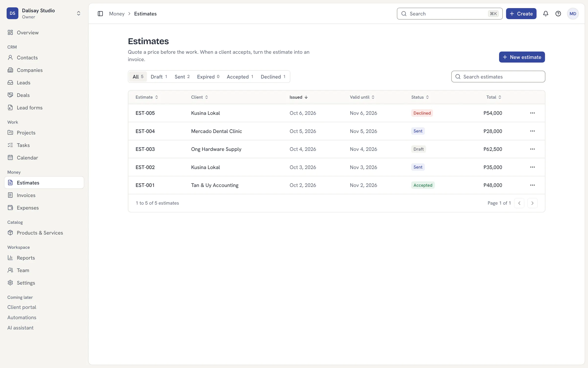Toggle the sidebar panel icon
The width and height of the screenshot is (588, 368).
pos(100,14)
